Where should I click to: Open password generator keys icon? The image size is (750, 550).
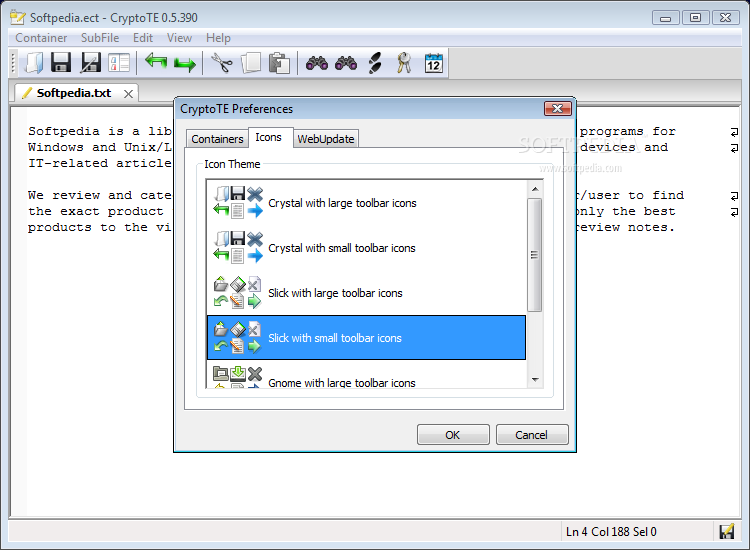pos(404,63)
